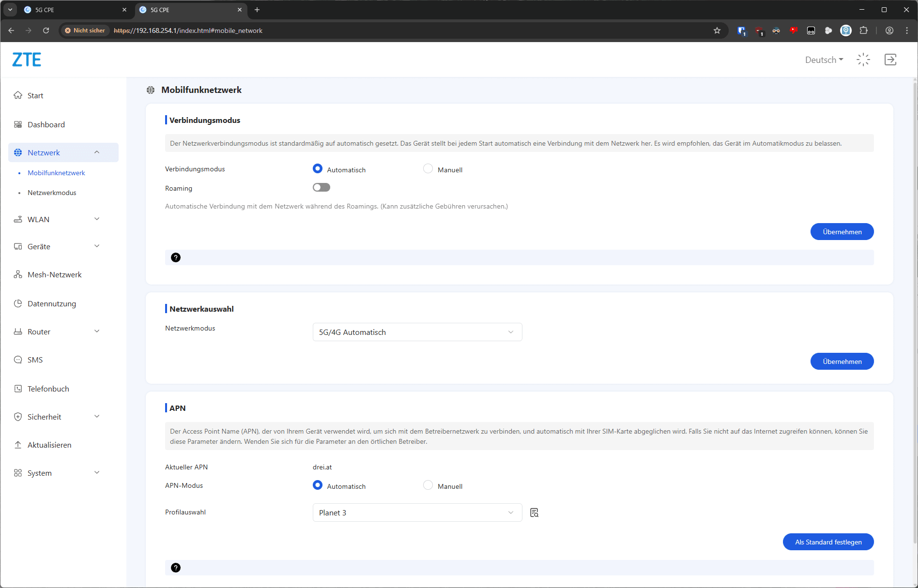The height and width of the screenshot is (588, 918).
Task: Open a new browser tab
Action: [x=257, y=10]
